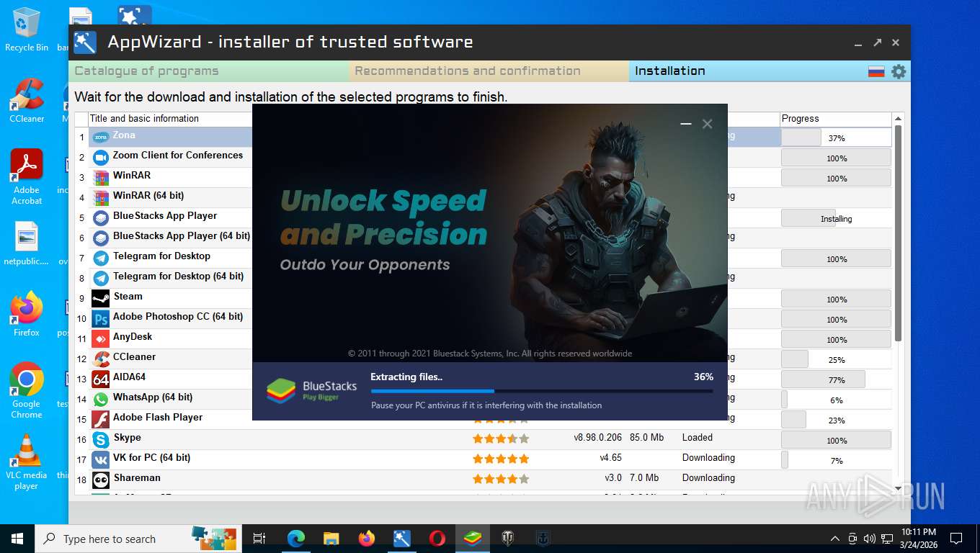Open Recommendations and confirmation tab
Viewport: 980px width, 553px height.
pos(489,71)
